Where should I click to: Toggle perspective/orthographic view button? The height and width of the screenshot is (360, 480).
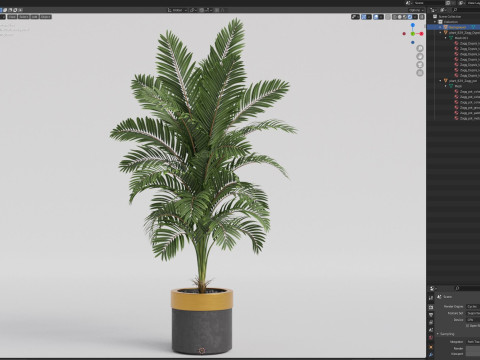tap(420, 73)
